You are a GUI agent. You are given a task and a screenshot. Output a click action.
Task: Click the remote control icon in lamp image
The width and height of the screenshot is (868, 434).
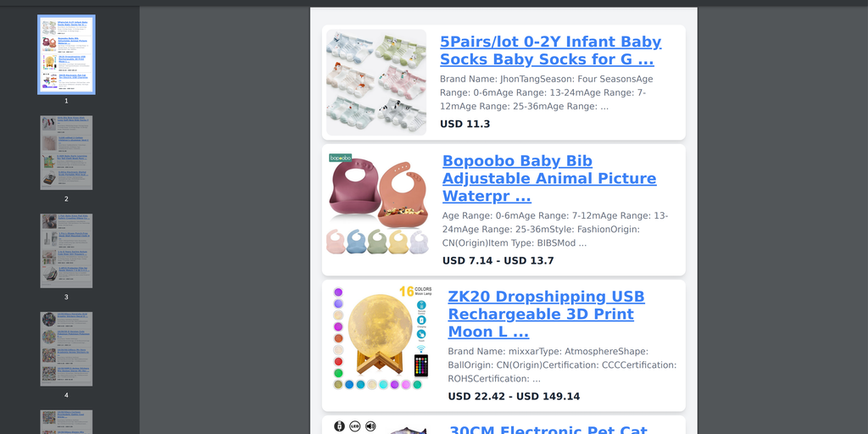(x=421, y=366)
